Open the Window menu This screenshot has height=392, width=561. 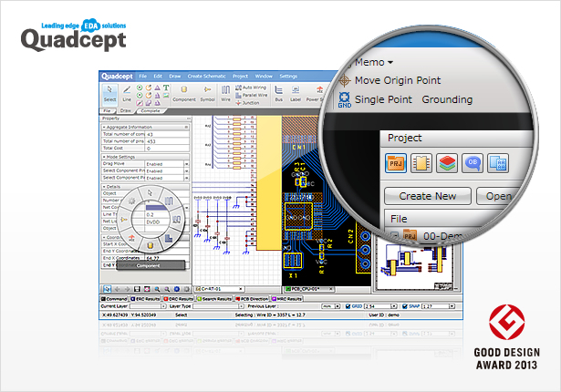click(264, 77)
